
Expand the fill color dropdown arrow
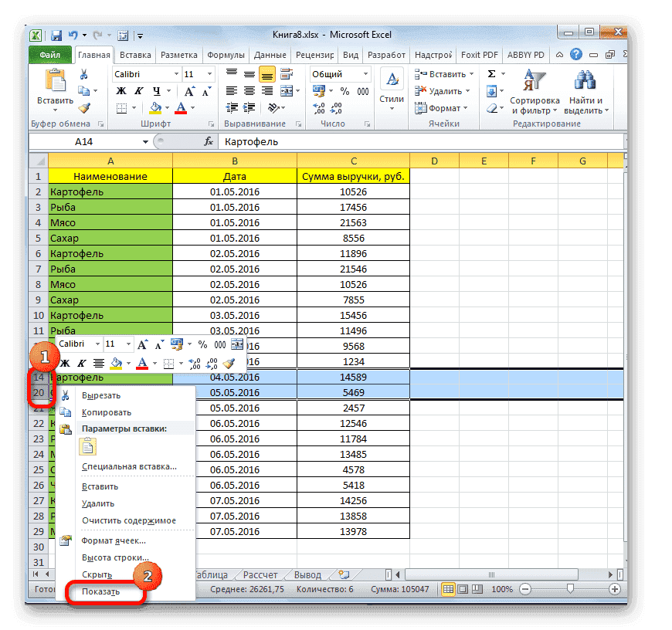coord(167,107)
